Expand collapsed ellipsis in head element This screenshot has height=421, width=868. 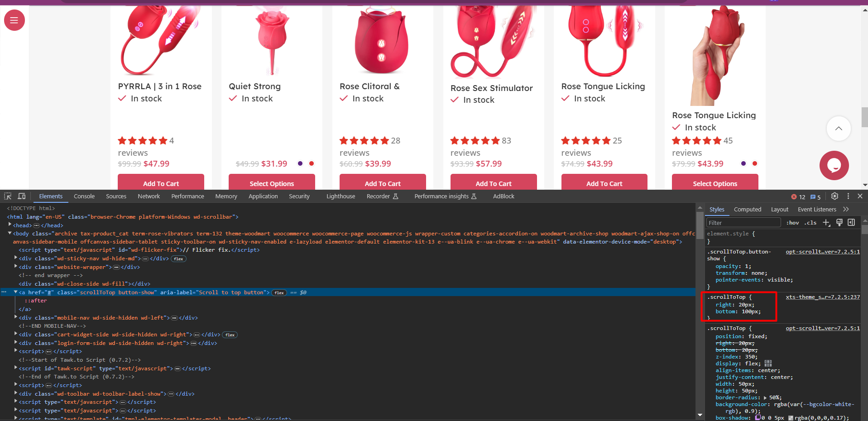point(36,225)
